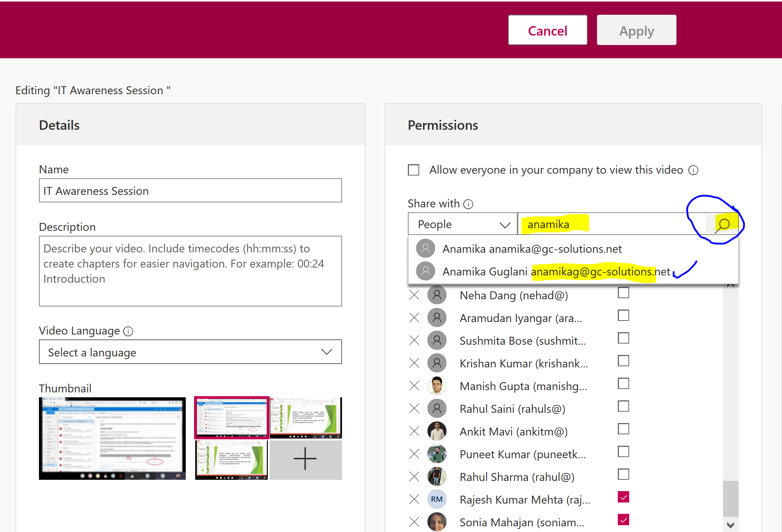The image size is (782, 532).
Task: Remove Sonia Mahajan with the X icon
Action: point(414,522)
